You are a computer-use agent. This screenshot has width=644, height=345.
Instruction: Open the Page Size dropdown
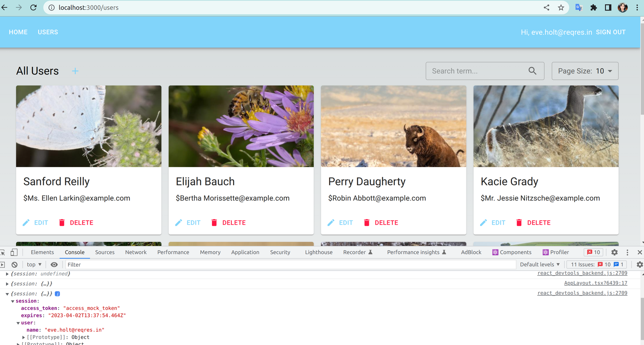pyautogui.click(x=585, y=71)
